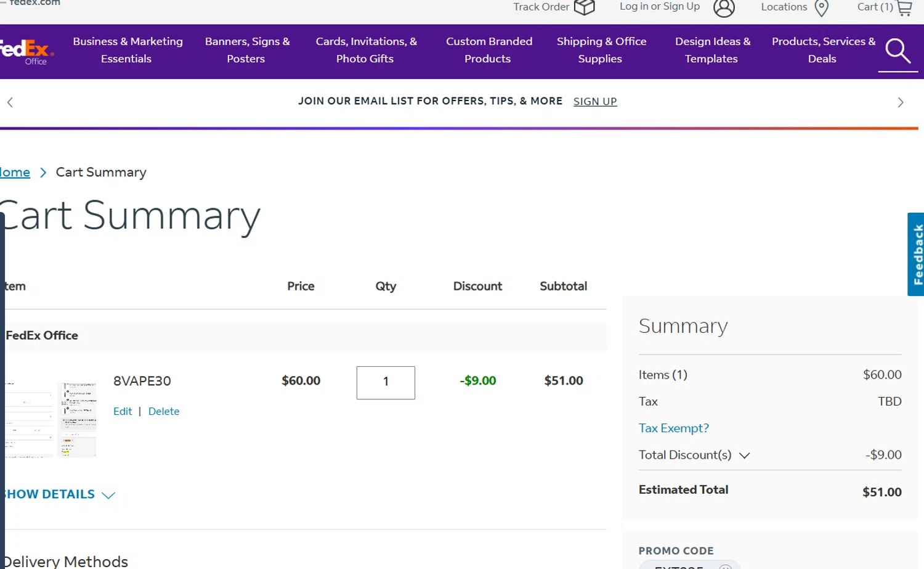
Task: Click the Locations map pin icon
Action: (x=822, y=8)
